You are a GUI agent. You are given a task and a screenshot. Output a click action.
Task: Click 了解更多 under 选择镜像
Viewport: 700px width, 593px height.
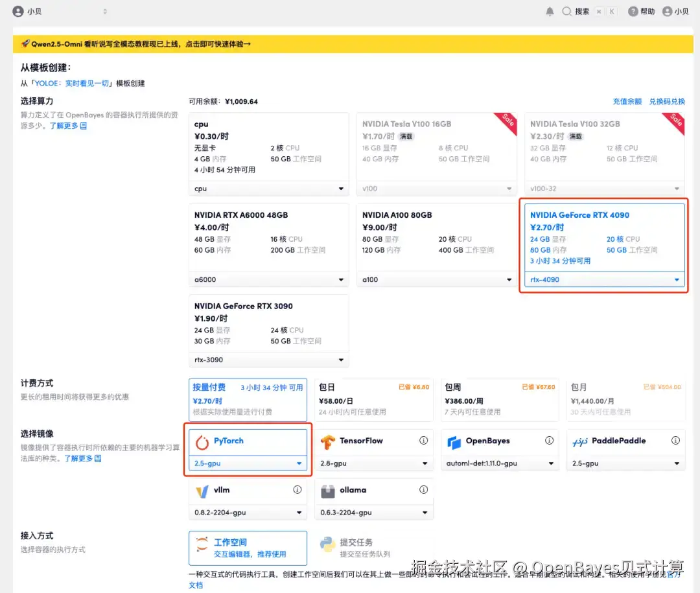(x=82, y=458)
